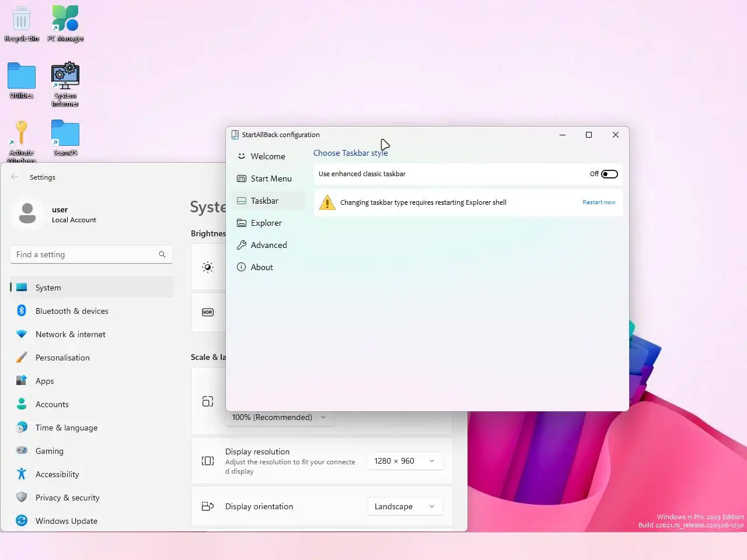
Task: Go back with Settings back arrow
Action: click(15, 177)
